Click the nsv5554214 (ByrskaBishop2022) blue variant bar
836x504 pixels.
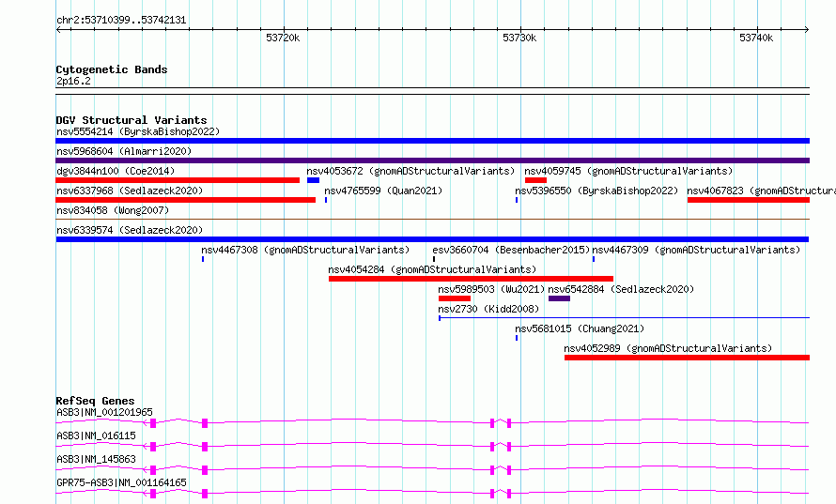(x=432, y=141)
